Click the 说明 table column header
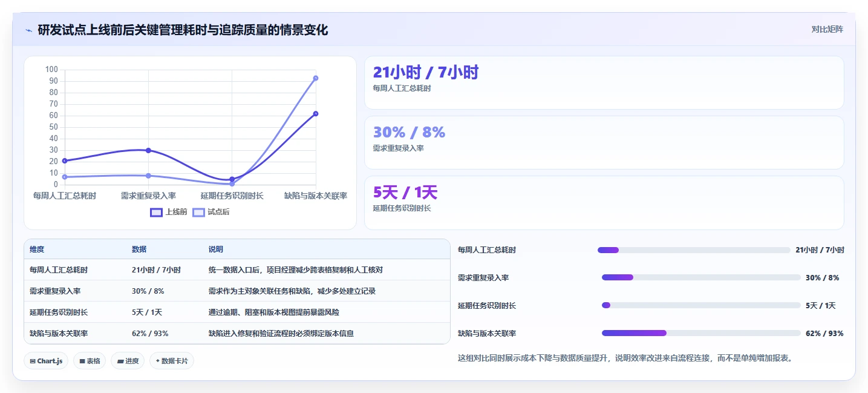 [x=216, y=249]
